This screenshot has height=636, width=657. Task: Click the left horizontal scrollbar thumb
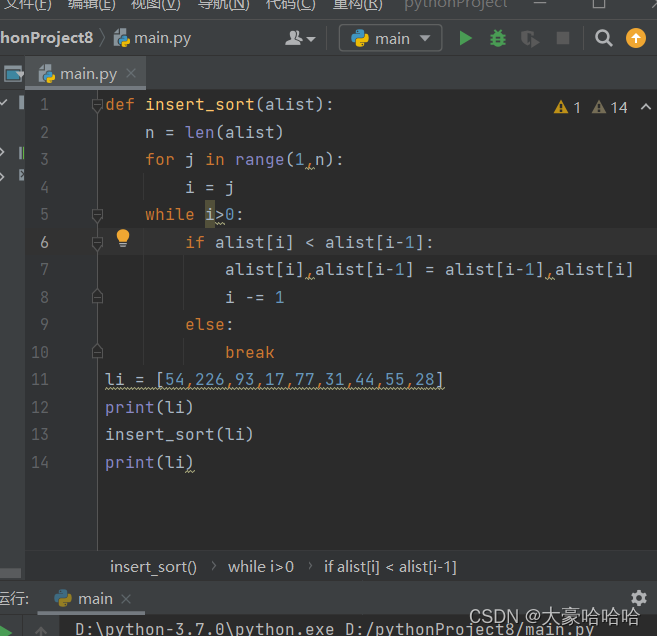click(x=10, y=573)
